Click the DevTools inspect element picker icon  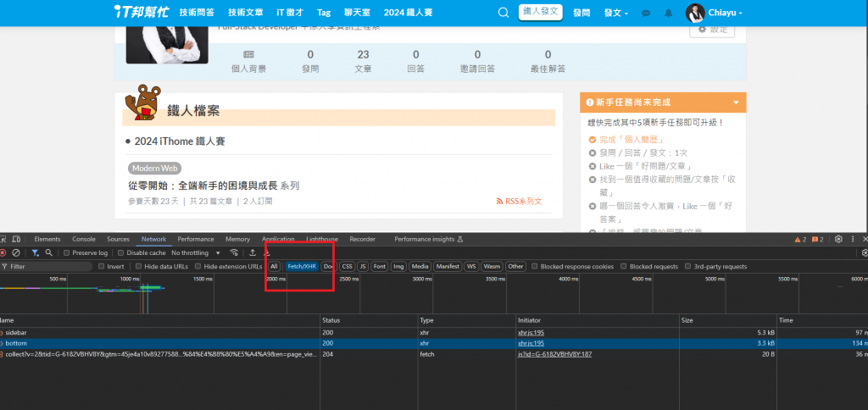(x=3, y=239)
